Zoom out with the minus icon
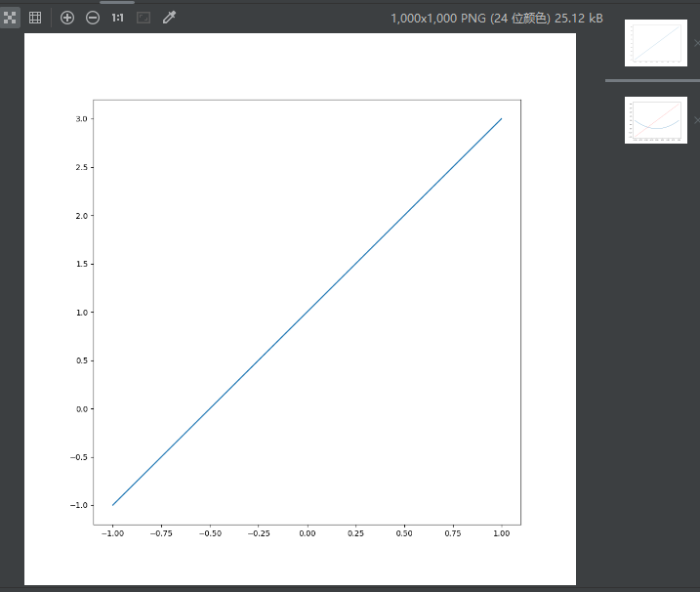 coord(93,18)
